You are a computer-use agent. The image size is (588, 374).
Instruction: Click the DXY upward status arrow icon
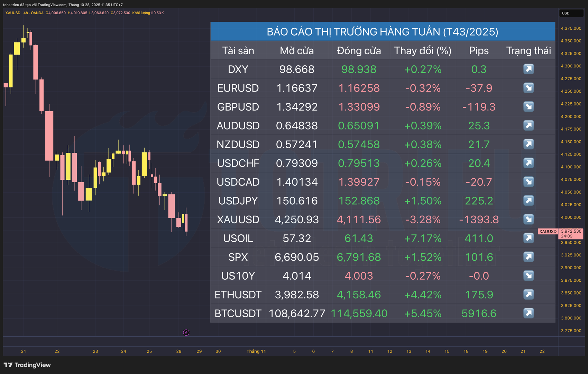tap(529, 69)
